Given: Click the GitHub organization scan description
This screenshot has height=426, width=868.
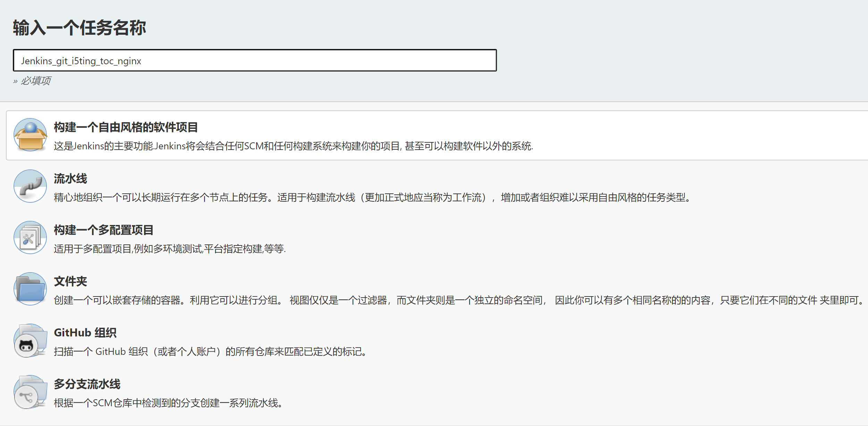Looking at the screenshot, I should tap(210, 352).
